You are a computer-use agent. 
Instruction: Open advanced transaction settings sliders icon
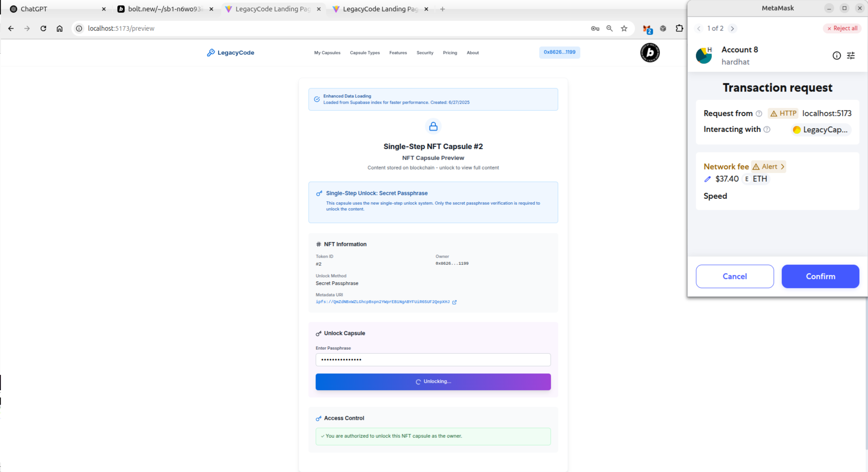851,56
